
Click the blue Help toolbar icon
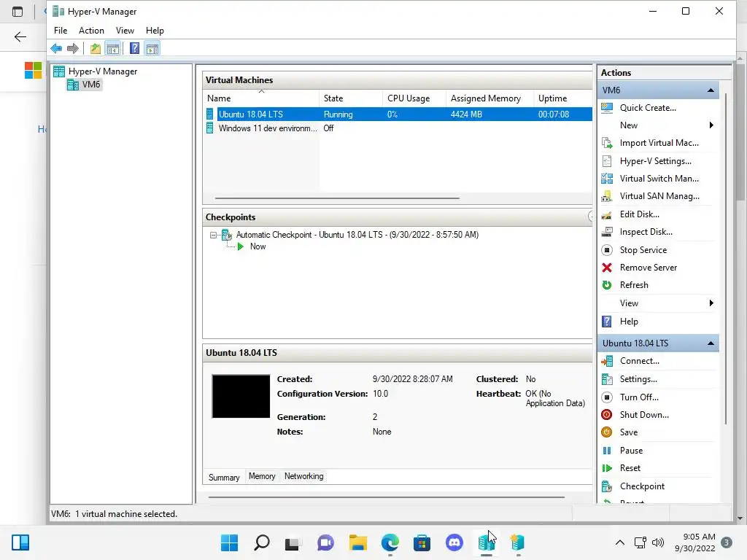135,48
